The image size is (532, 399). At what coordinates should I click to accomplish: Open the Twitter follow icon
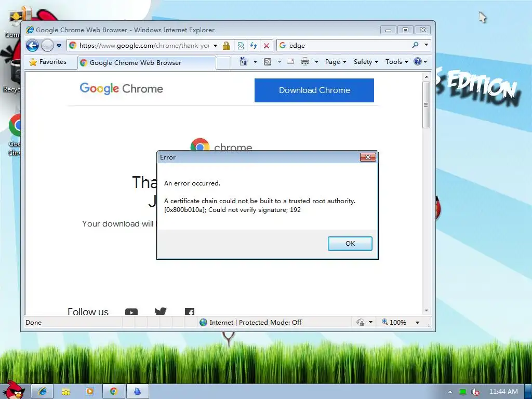coord(161,311)
